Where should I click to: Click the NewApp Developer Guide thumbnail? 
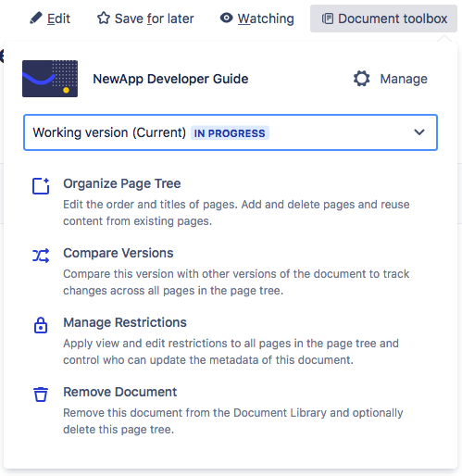50,79
